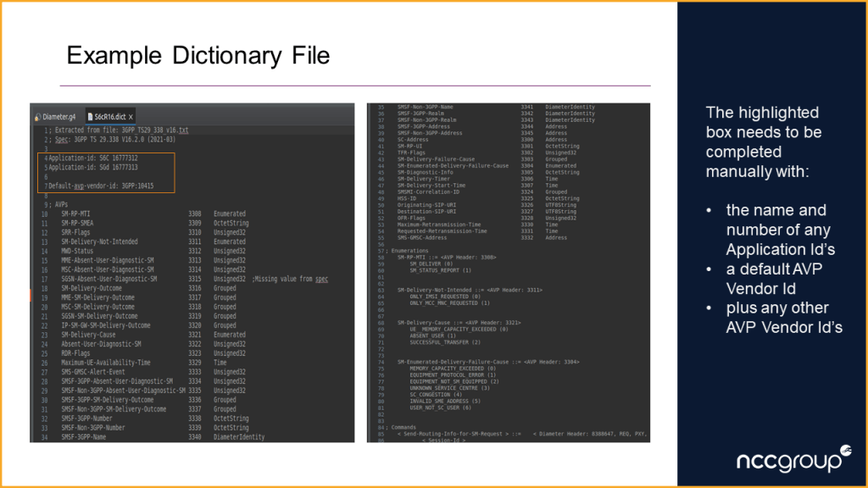868x488 pixels.
Task: Click the underlined 'spec' word in comment
Action: 321,279
